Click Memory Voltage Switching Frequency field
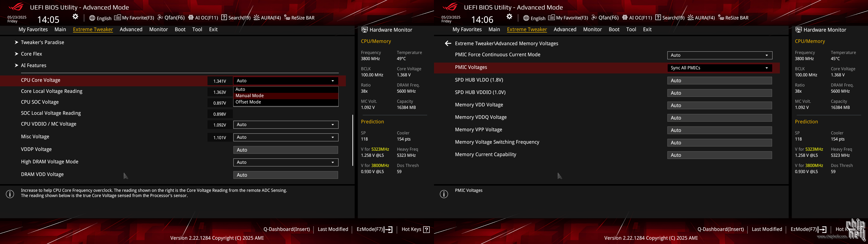The height and width of the screenshot is (244, 868). [720, 143]
